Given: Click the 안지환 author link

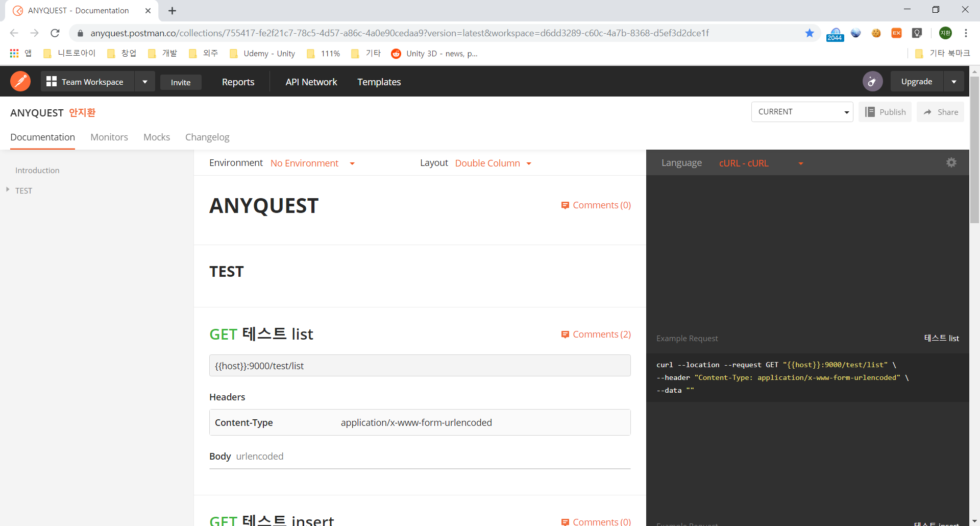Looking at the screenshot, I should [82, 112].
